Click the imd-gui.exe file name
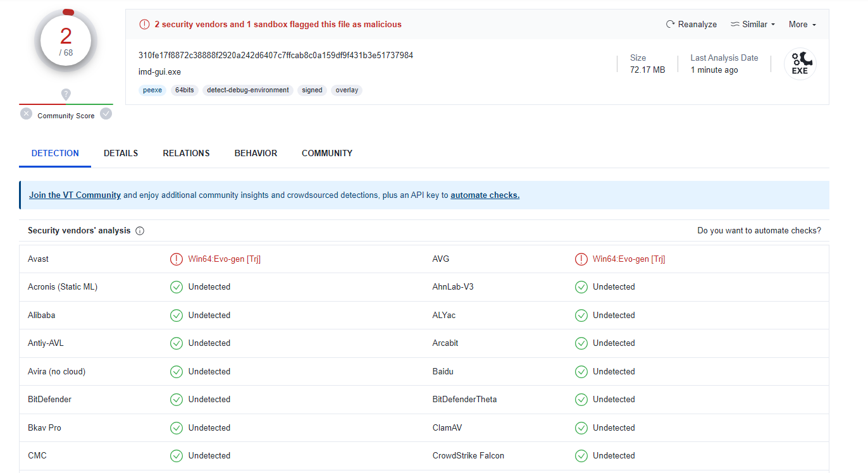Viewport: 868px width, 473px height. (159, 72)
